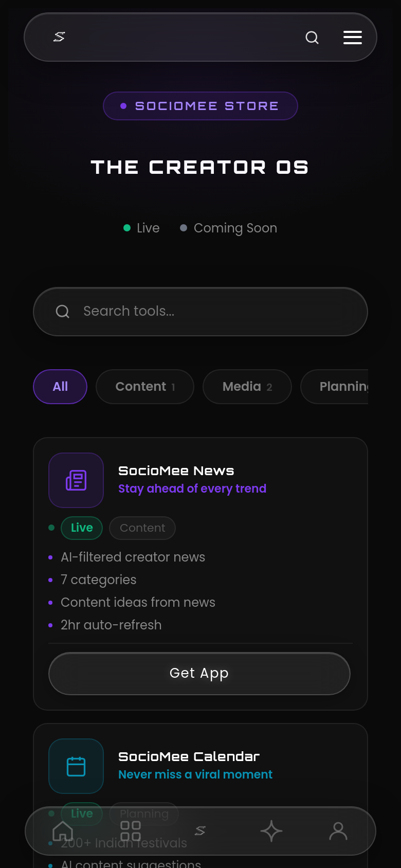Click 'THE CREATOR OS' heading
Viewport: 401px width, 868px height.
coord(200,168)
